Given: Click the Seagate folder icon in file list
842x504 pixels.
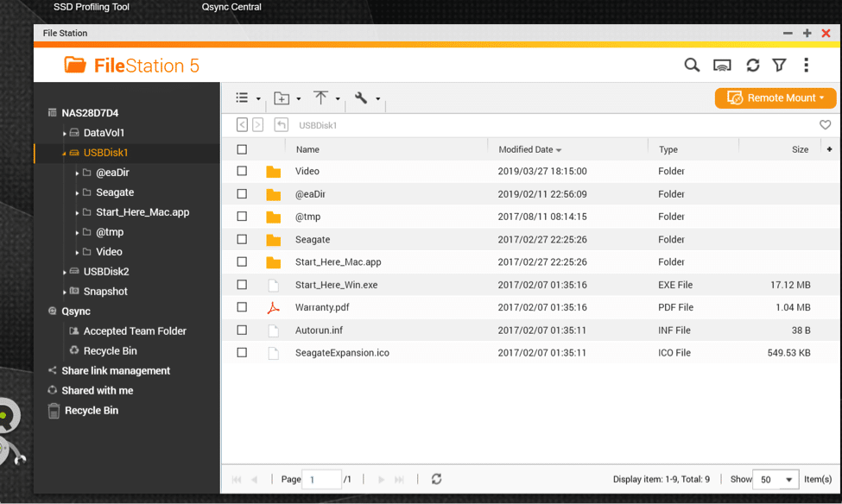Looking at the screenshot, I should pos(274,240).
